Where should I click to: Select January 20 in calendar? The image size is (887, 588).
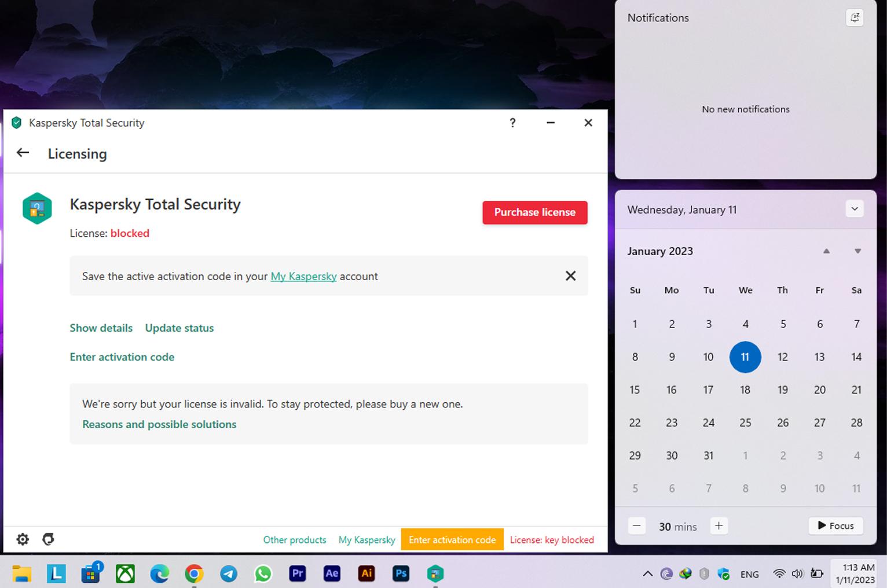pos(819,390)
